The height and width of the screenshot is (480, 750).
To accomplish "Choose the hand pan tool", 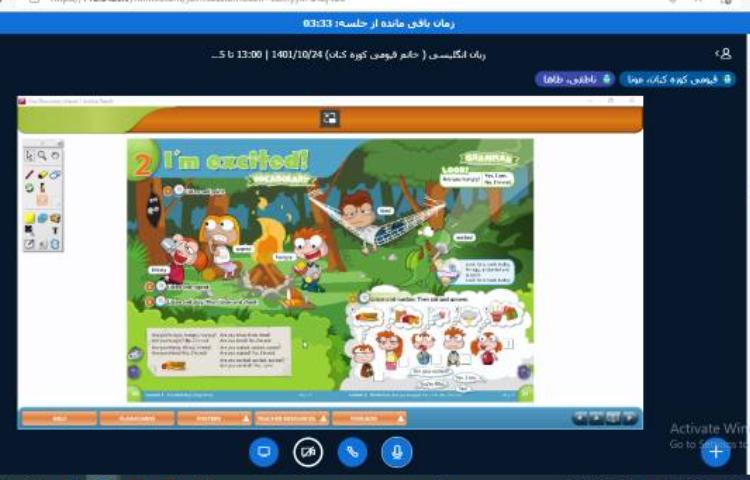I will pos(55,156).
